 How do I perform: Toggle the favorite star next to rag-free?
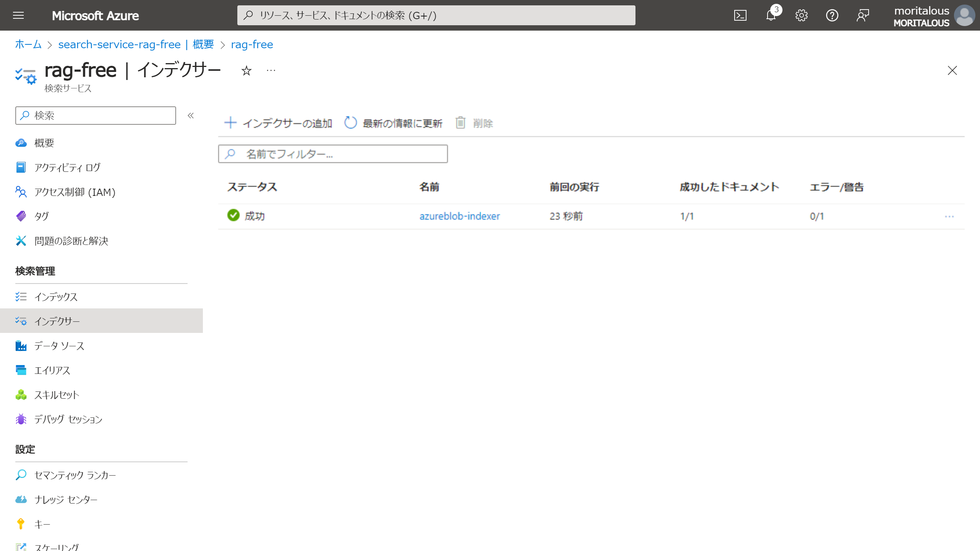(246, 70)
